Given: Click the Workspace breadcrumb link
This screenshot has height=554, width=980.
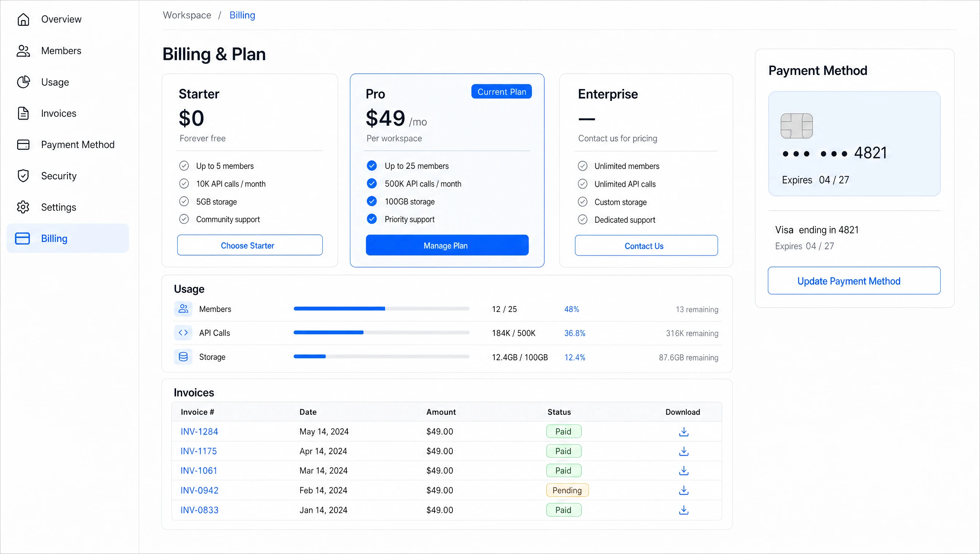Looking at the screenshot, I should (x=187, y=15).
